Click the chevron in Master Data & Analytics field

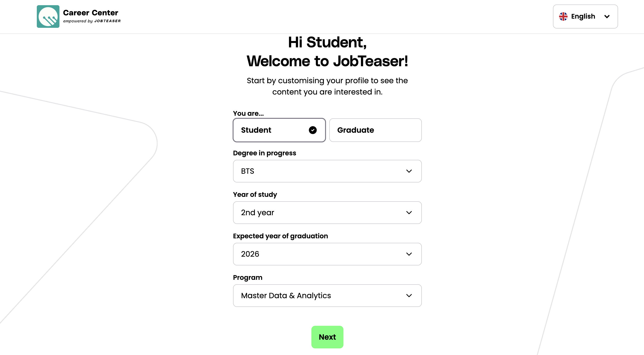[409, 296]
